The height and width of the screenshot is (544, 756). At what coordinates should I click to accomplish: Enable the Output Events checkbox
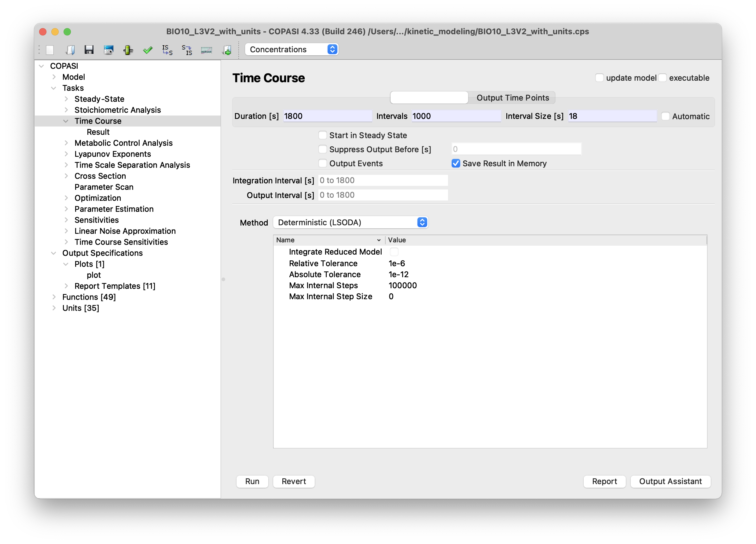click(322, 163)
